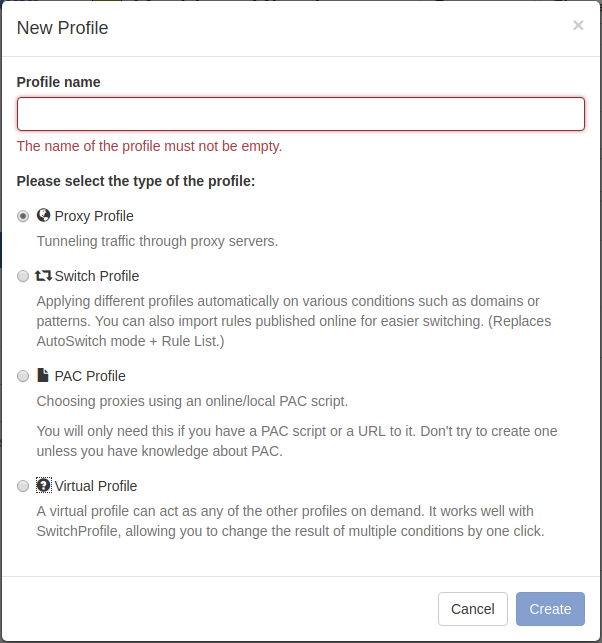Click the question mark icon for Virtual Profile
This screenshot has width=602, height=643.
pos(43,485)
